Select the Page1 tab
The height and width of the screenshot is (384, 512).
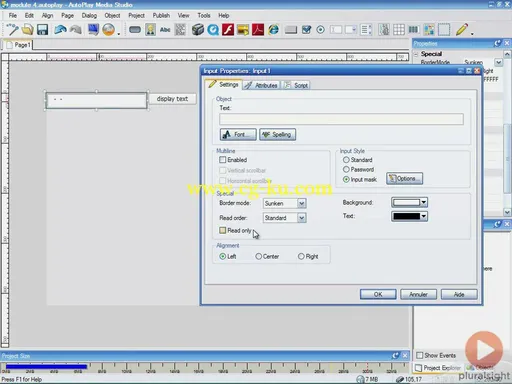click(18, 45)
